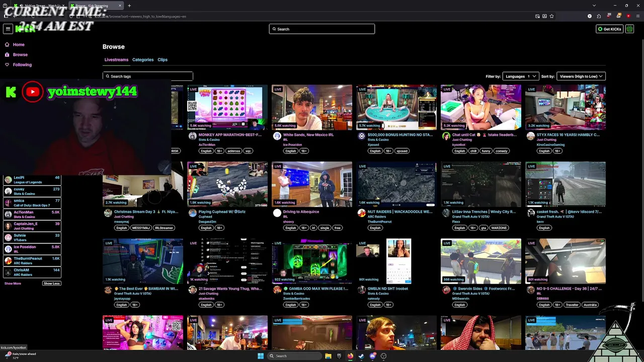
Task: Click kyootbot avatar under Chat until Cat stream
Action: point(446,136)
